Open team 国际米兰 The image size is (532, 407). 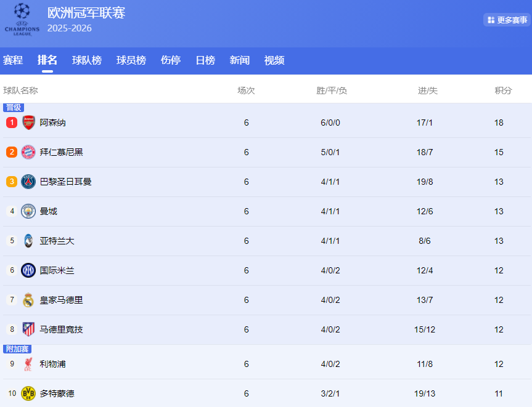coord(57,270)
